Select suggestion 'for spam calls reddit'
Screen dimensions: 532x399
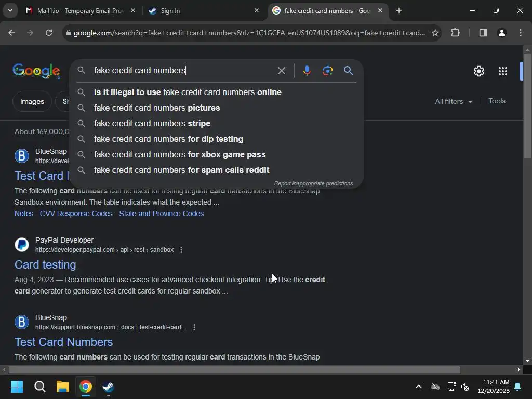click(217, 170)
